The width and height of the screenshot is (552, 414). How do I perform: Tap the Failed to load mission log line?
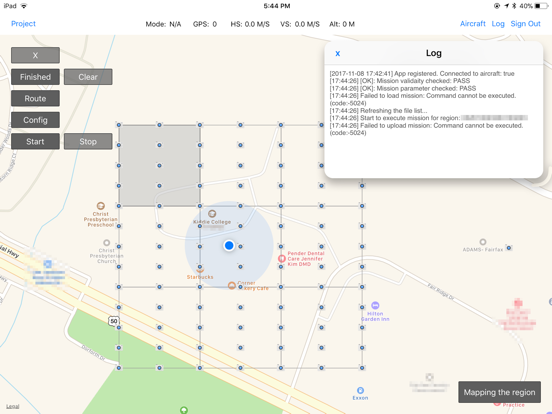[423, 99]
